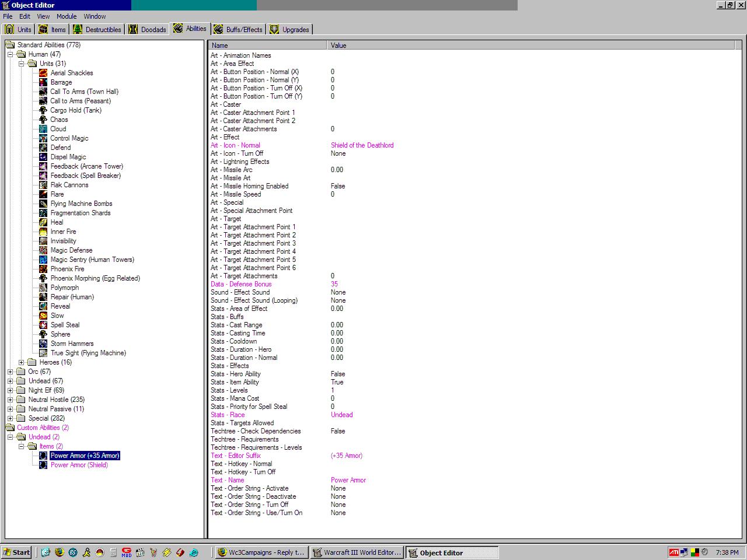This screenshot has height=560, width=747.
Task: Switch to the Buffs/Effects tab
Action: (238, 29)
